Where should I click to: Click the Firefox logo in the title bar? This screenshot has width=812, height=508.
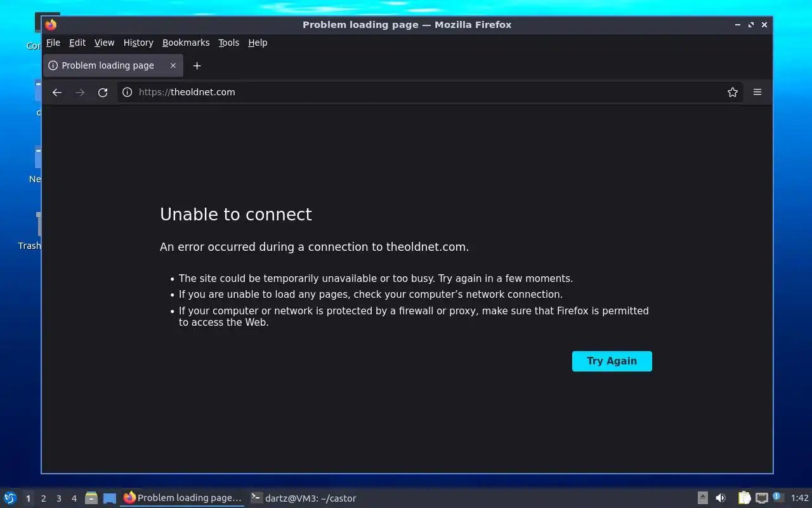pos(51,25)
